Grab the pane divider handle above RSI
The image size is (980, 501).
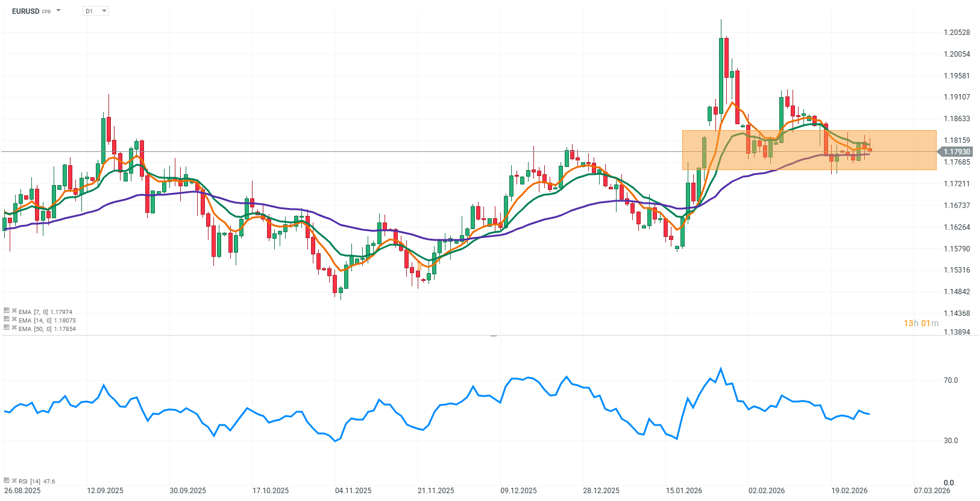(494, 335)
